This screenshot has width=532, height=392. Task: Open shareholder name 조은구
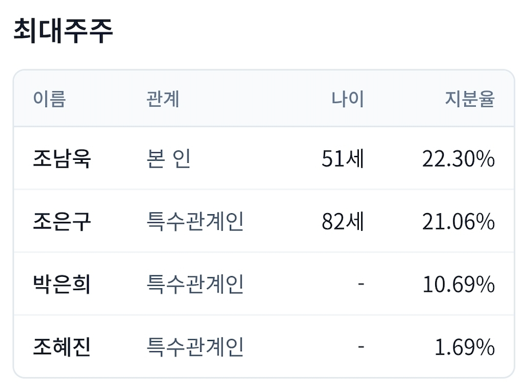tap(62, 221)
